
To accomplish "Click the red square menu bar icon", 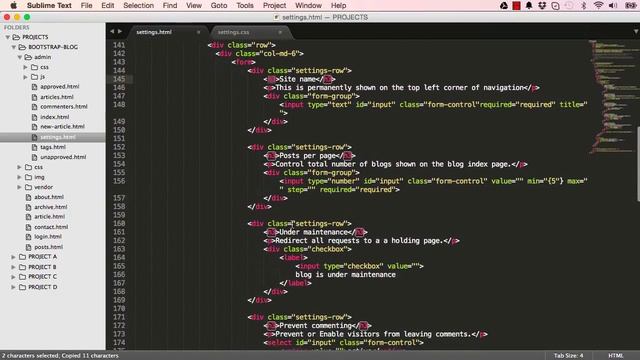I will (x=516, y=5).
